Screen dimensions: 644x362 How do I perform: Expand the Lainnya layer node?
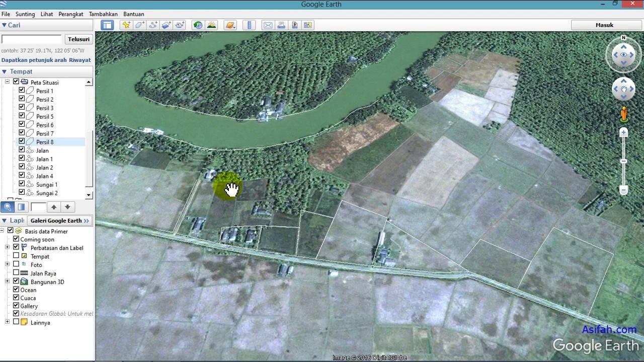click(8, 322)
